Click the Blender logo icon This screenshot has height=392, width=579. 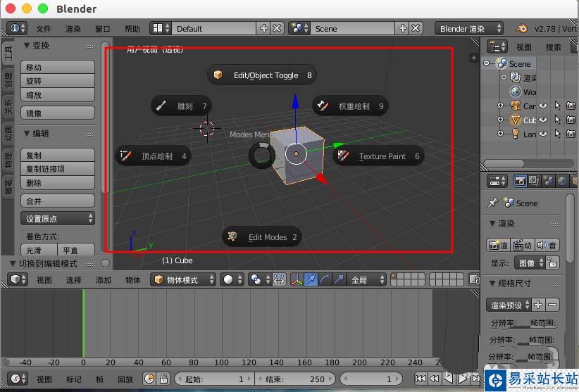coord(522,28)
